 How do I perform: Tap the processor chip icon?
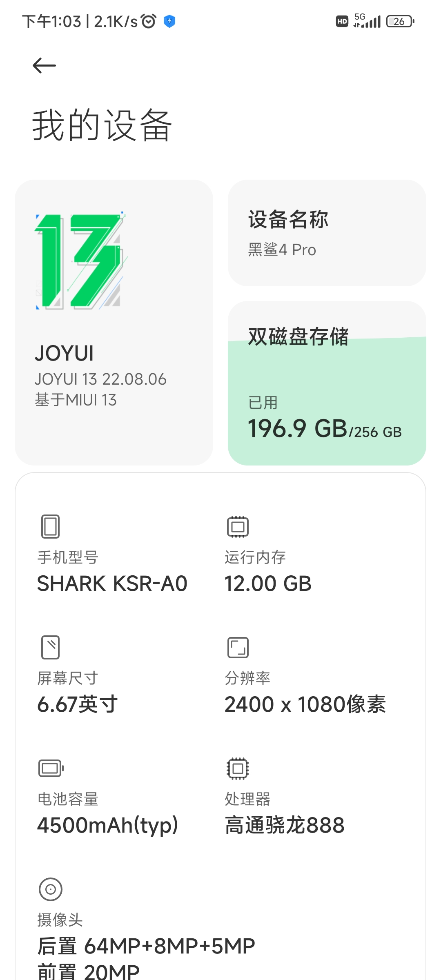point(238,768)
